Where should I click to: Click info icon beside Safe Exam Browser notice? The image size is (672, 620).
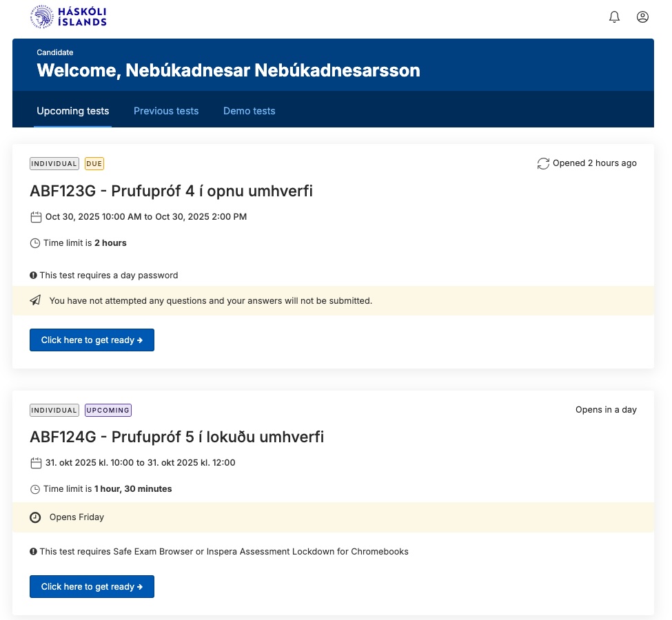34,551
